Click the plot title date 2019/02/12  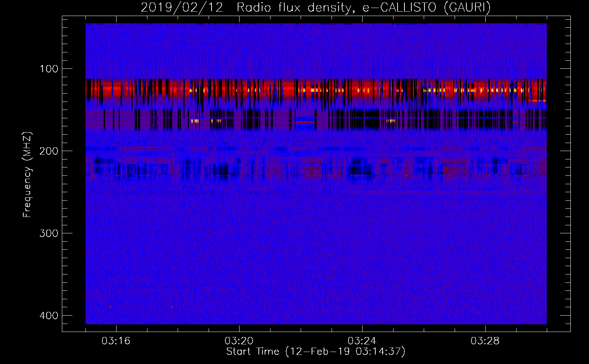point(182,7)
